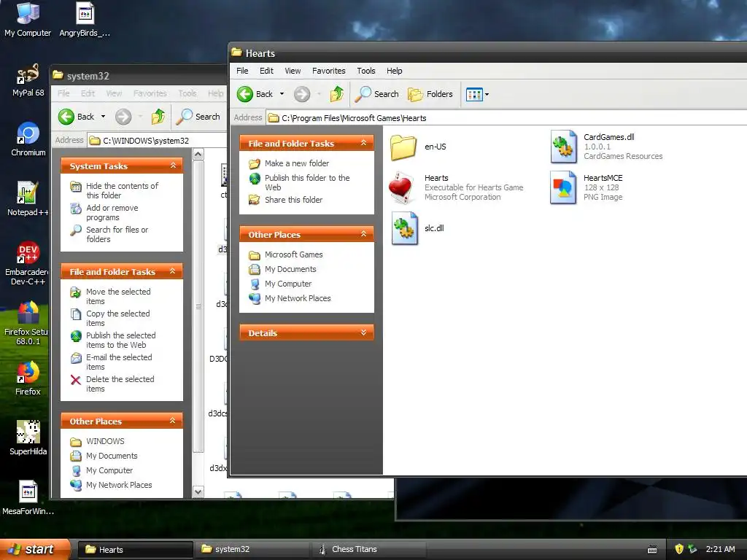
Task: Open SuperHilda desktop icon
Action: 28,432
